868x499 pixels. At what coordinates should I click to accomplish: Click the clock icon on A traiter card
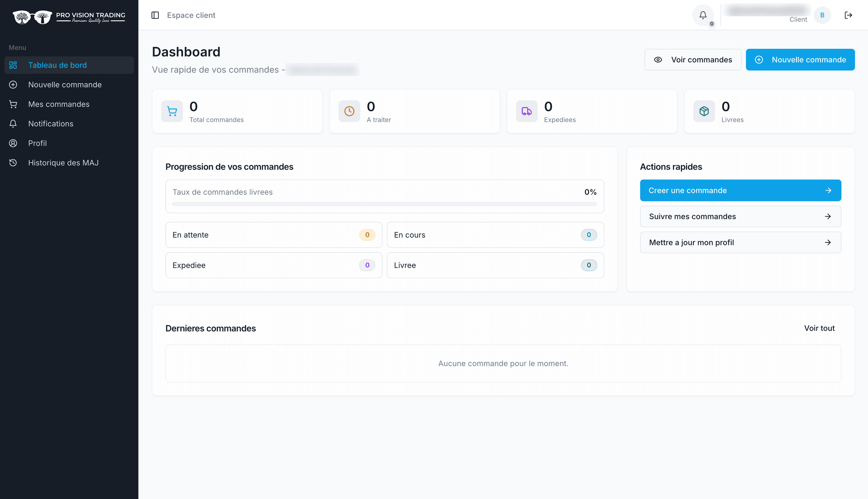349,111
